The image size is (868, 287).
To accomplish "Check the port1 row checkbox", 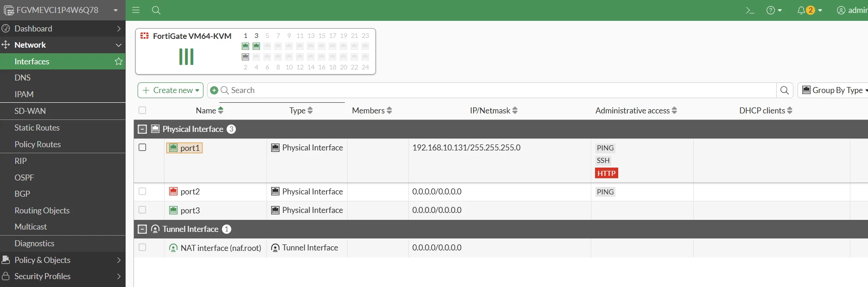I will pos(142,147).
